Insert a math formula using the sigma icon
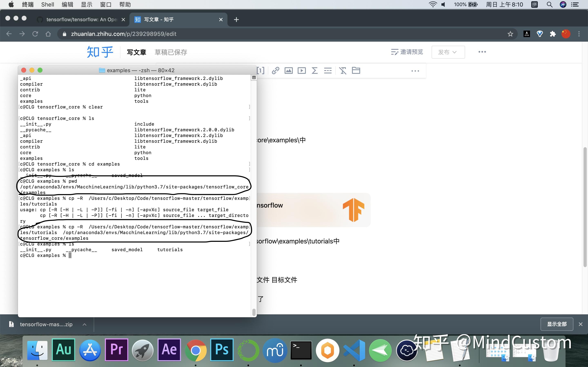 314,70
